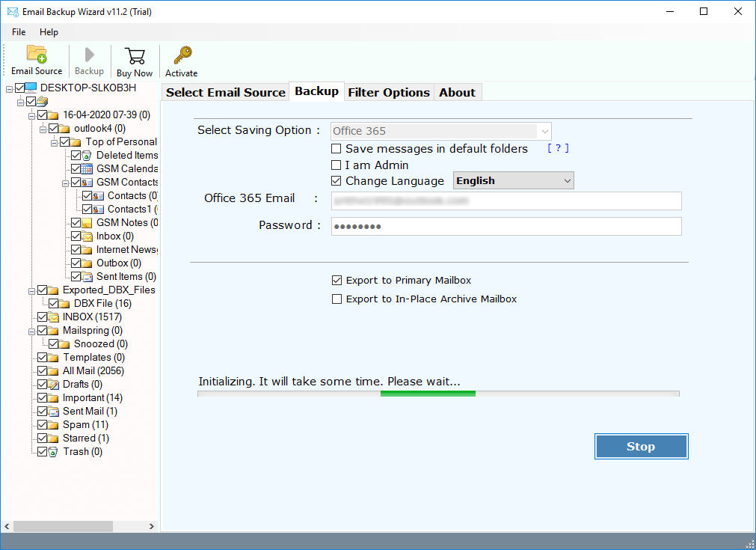Screen dimensions: 756x550
Task: Click the Trash recycle bin icon
Action: coord(53,452)
